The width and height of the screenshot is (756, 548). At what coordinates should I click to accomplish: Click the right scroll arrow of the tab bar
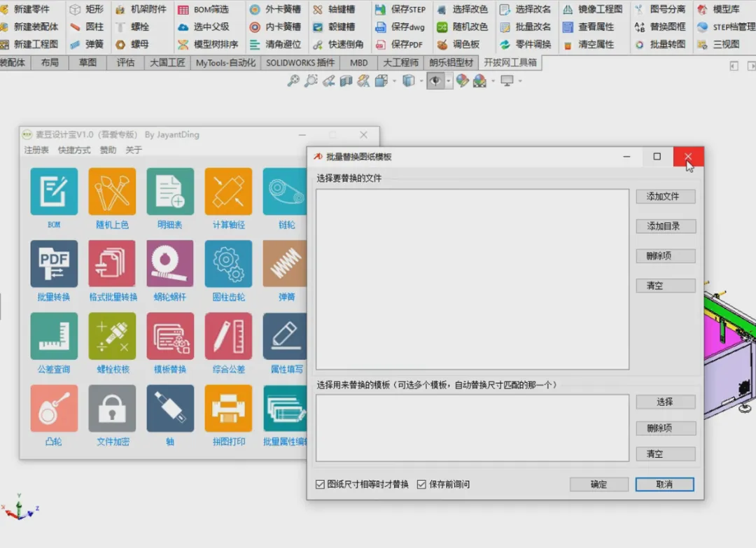(751, 66)
